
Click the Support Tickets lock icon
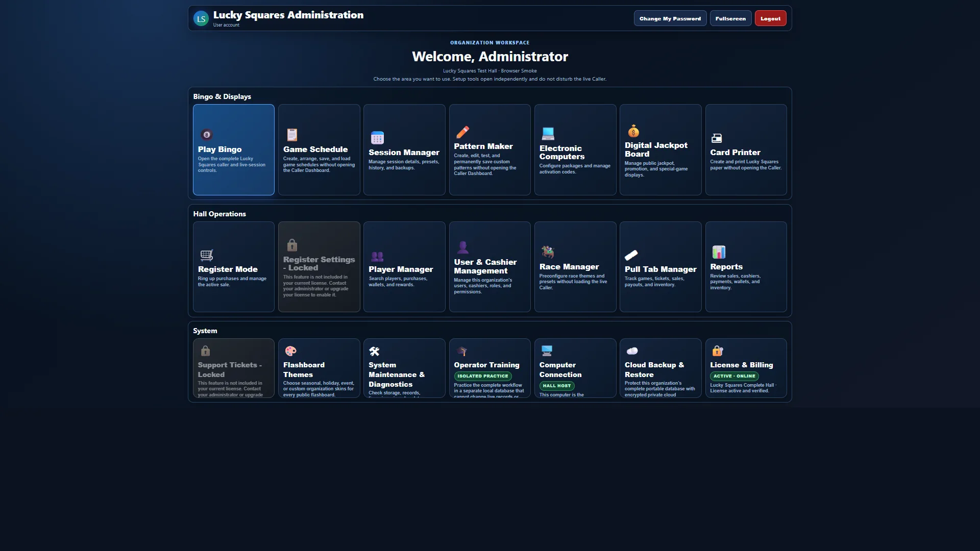205,350
